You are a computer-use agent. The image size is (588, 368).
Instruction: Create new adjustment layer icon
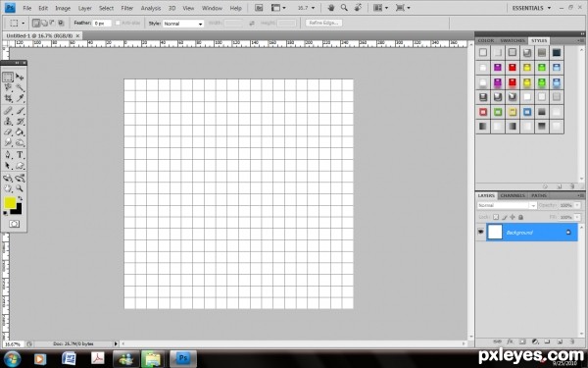pos(535,342)
